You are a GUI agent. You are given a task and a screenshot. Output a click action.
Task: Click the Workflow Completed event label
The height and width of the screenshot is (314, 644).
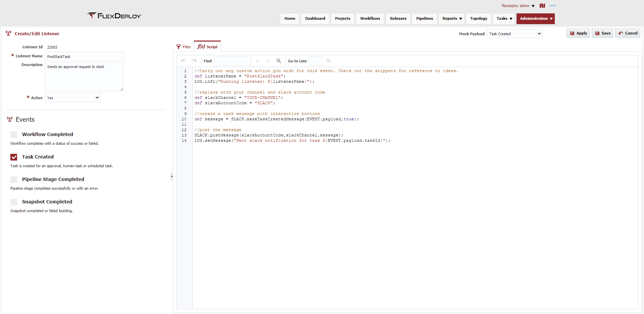48,134
